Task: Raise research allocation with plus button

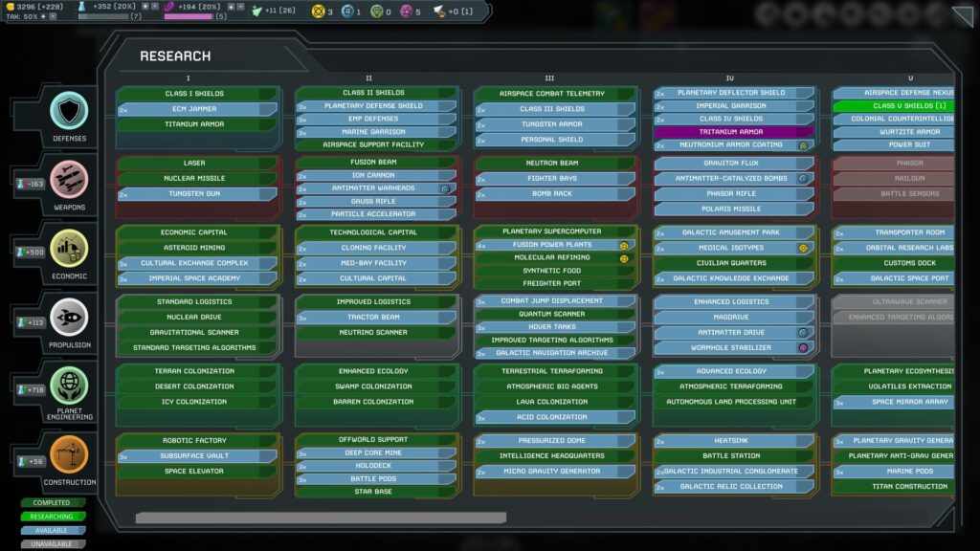Action: (145, 6)
